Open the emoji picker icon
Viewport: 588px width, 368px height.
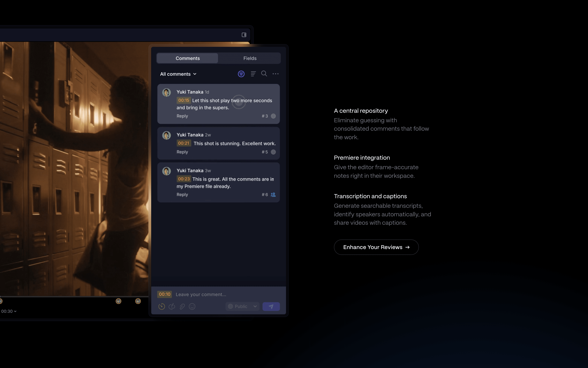(192, 306)
